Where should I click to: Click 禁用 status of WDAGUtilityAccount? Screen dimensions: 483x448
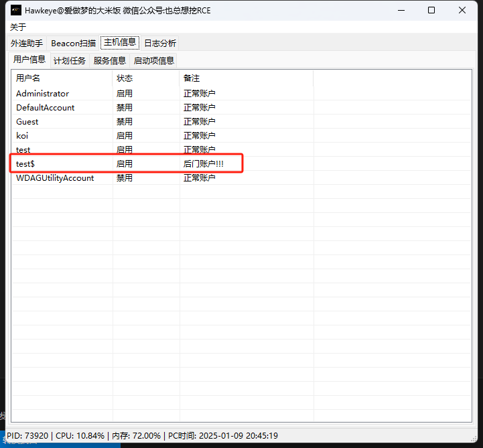click(125, 178)
